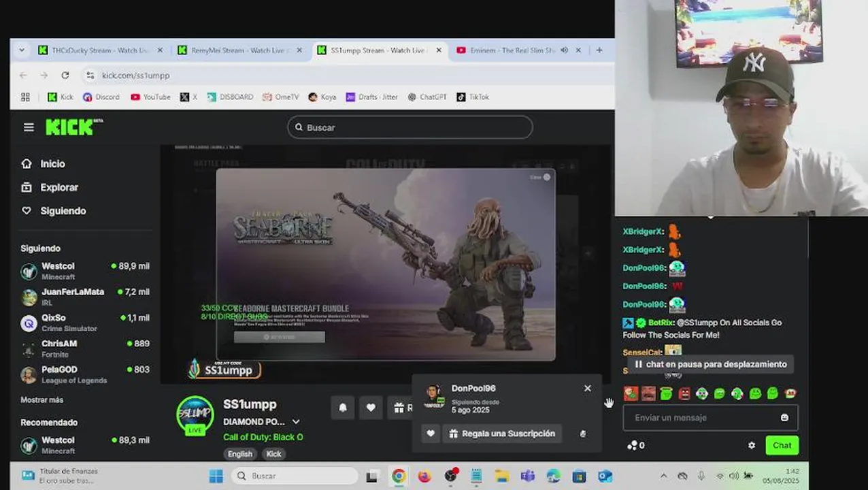Open site information icon in address bar

click(x=90, y=76)
